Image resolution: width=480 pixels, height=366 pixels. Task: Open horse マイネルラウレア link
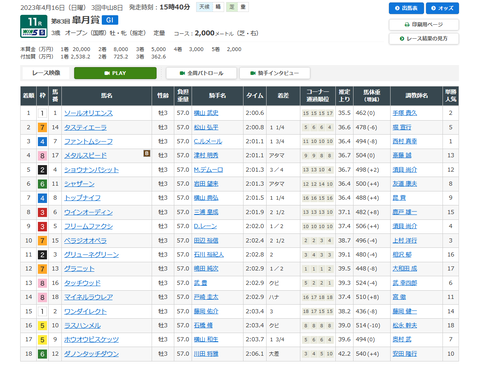coord(88,297)
